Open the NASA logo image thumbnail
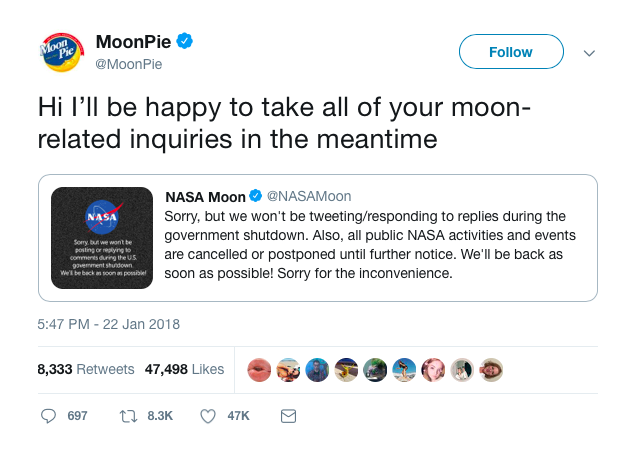The height and width of the screenshot is (450, 636). [102, 238]
